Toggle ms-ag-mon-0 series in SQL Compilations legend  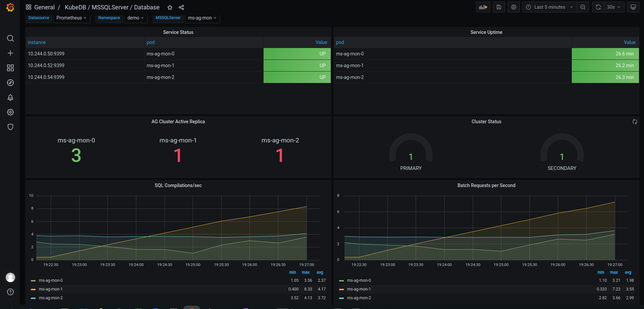tap(51, 280)
